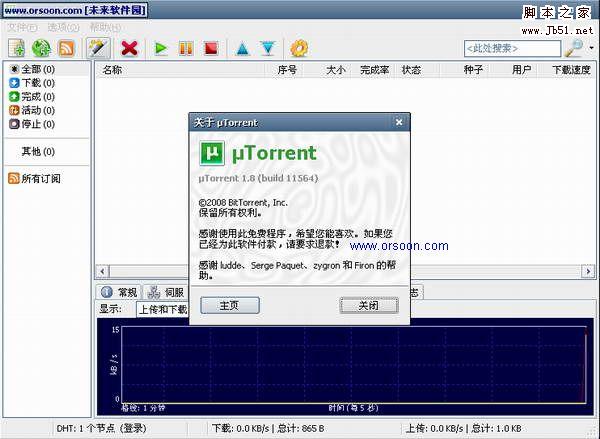600x439 pixels.
Task: Sort by the 下載速度 column header
Action: (568, 70)
